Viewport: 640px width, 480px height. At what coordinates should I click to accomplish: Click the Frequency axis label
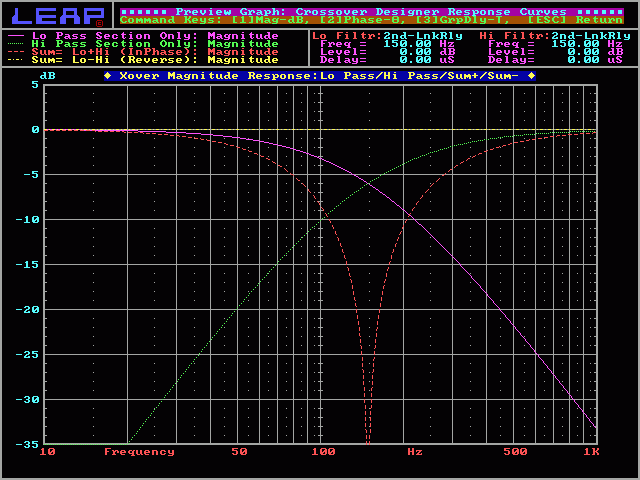coord(139,452)
